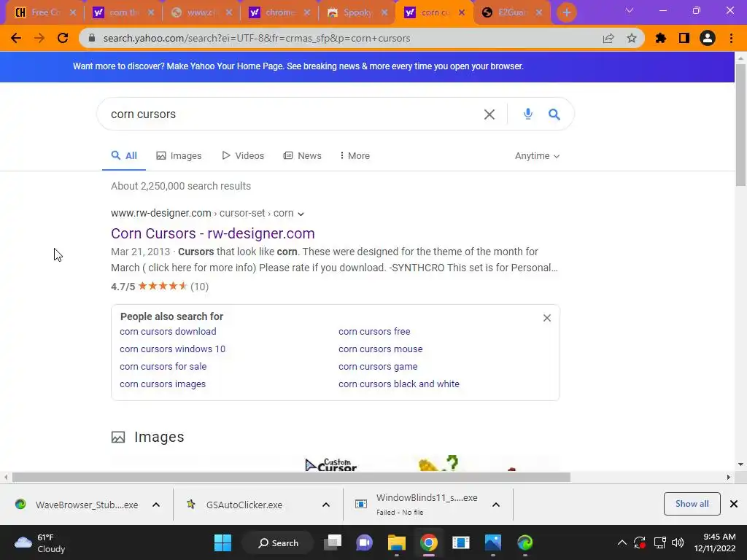Image resolution: width=747 pixels, height=560 pixels.
Task: Open the Chrome profile avatar
Action: [x=708, y=38]
